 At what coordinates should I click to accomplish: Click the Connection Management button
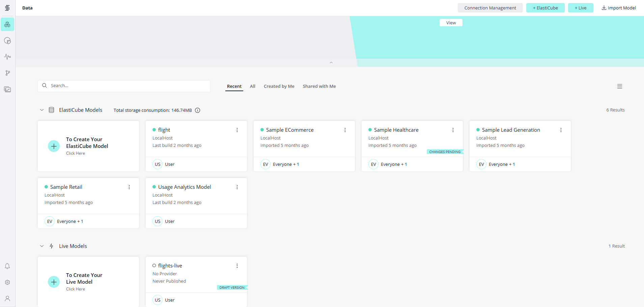tap(490, 8)
